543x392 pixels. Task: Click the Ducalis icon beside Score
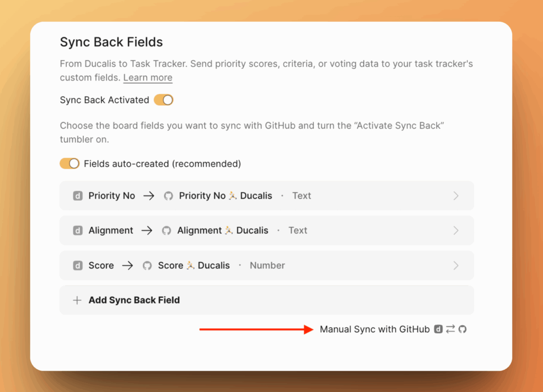pos(78,265)
